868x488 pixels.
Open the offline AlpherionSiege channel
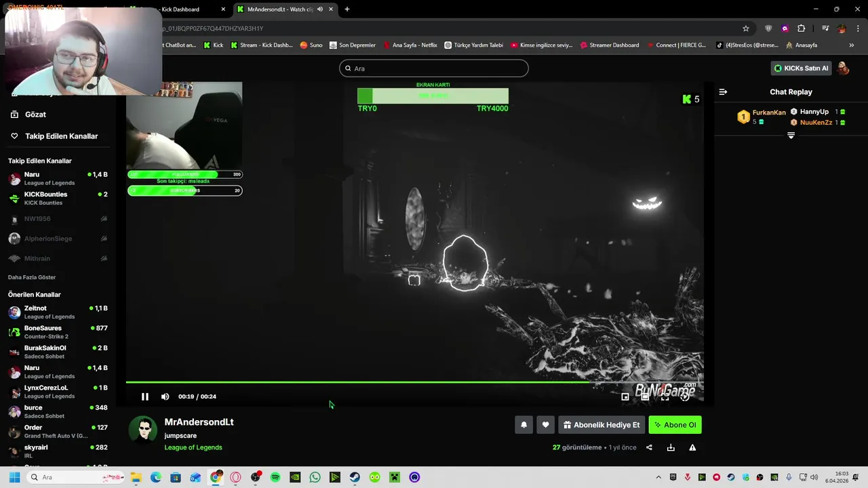pos(58,239)
